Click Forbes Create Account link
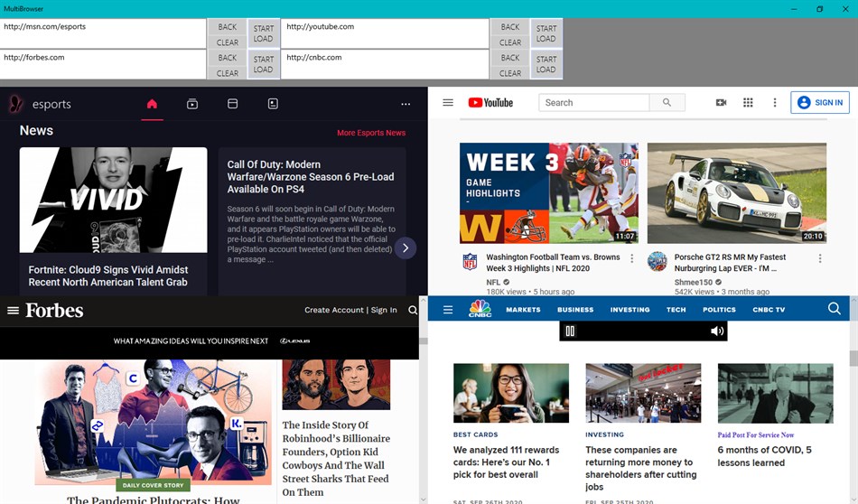Image resolution: width=858 pixels, height=504 pixels. (x=334, y=310)
